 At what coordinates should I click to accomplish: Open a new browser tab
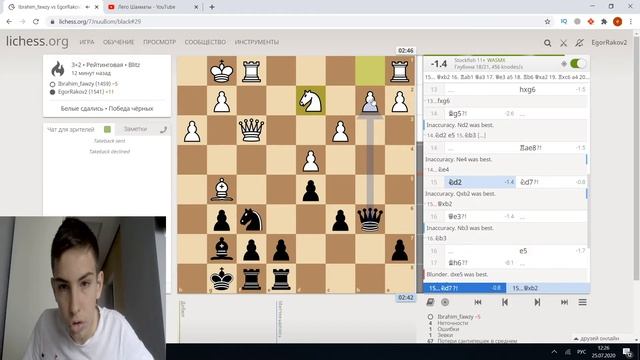[212, 7]
